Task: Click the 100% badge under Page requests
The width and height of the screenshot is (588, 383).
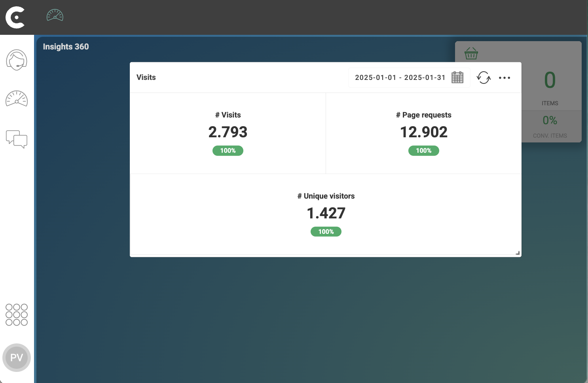Action: tap(424, 151)
